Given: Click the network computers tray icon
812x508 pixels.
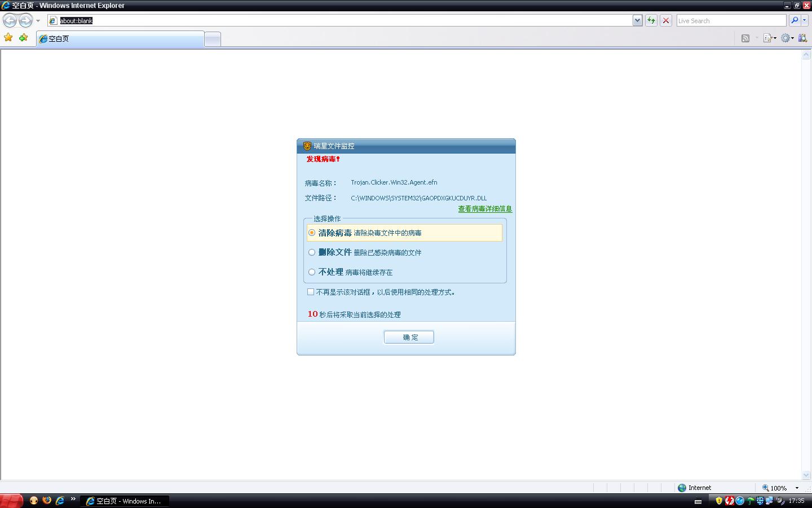Looking at the screenshot, I should (x=770, y=501).
